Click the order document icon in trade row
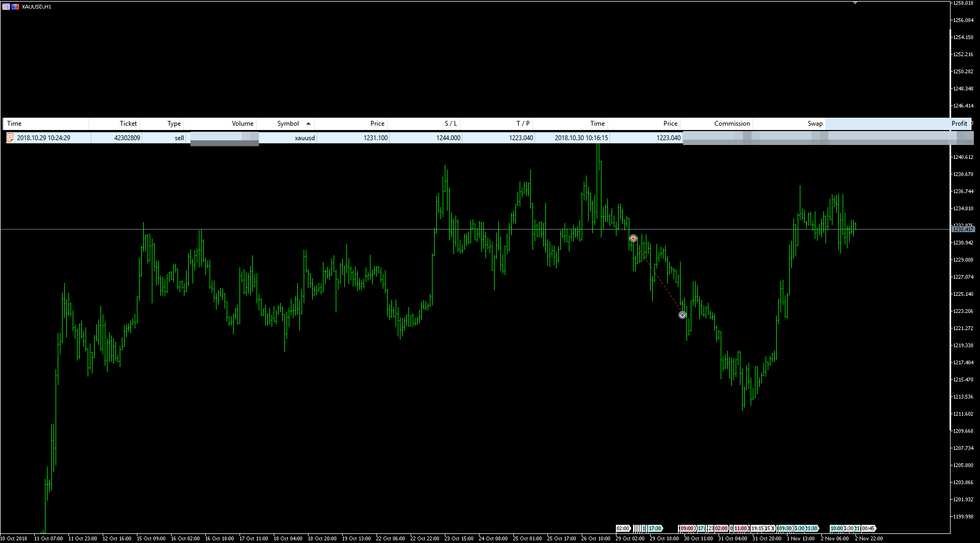This screenshot has width=980, height=543. tap(10, 138)
